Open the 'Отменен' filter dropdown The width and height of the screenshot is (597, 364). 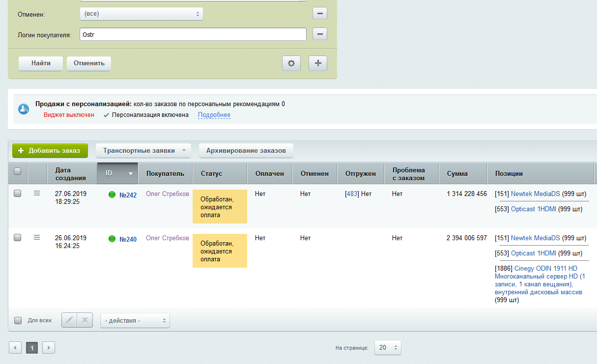point(141,14)
